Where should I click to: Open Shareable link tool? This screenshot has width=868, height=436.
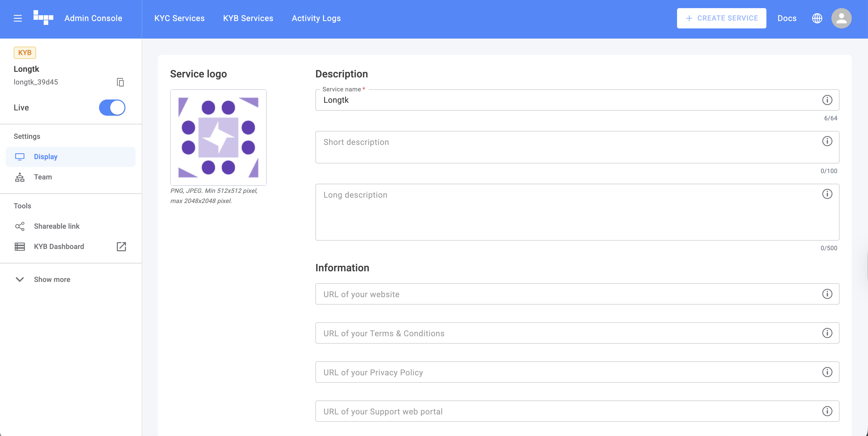click(57, 226)
